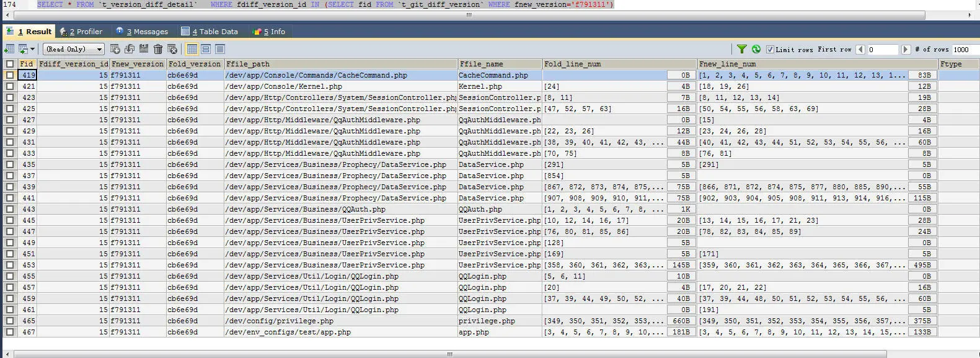
Task: Go to previous page of rows
Action: (860, 50)
